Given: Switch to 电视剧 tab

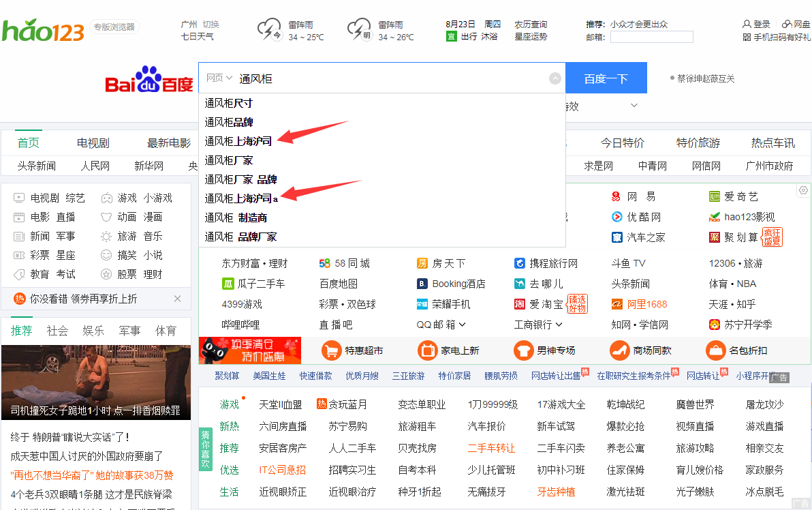Looking at the screenshot, I should pyautogui.click(x=93, y=142).
